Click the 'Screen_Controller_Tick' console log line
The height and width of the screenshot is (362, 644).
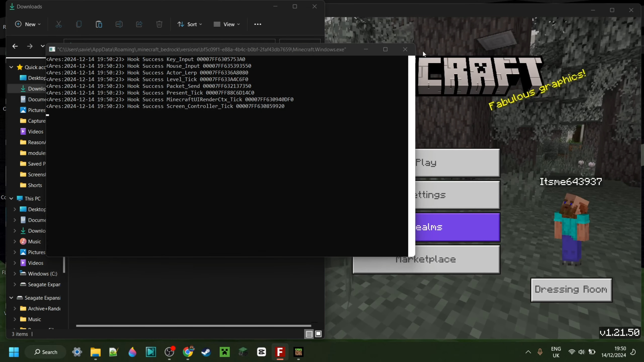tap(165, 106)
